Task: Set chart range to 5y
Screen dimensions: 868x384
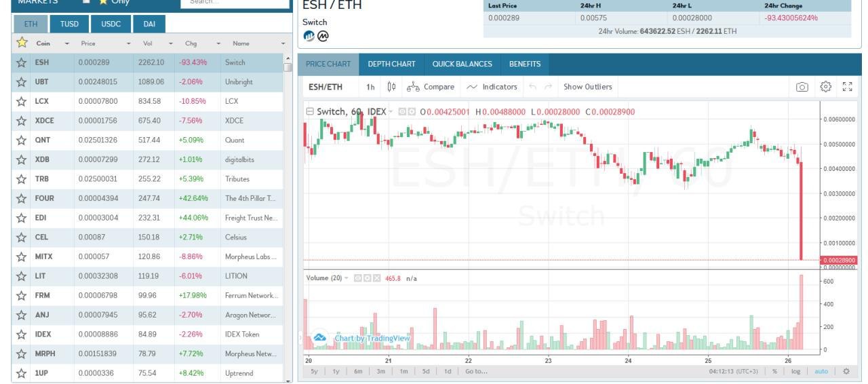Action: click(x=314, y=371)
